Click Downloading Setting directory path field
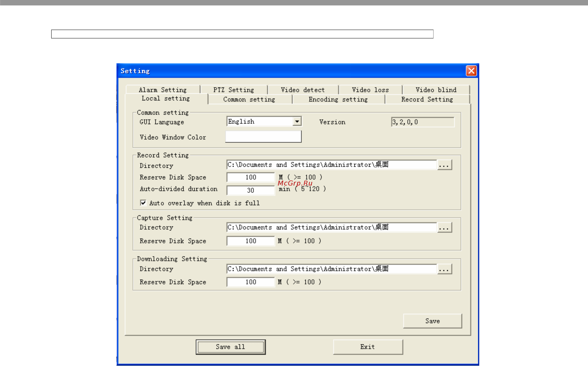Screen dimensions: 588x366 pyautogui.click(x=332, y=269)
